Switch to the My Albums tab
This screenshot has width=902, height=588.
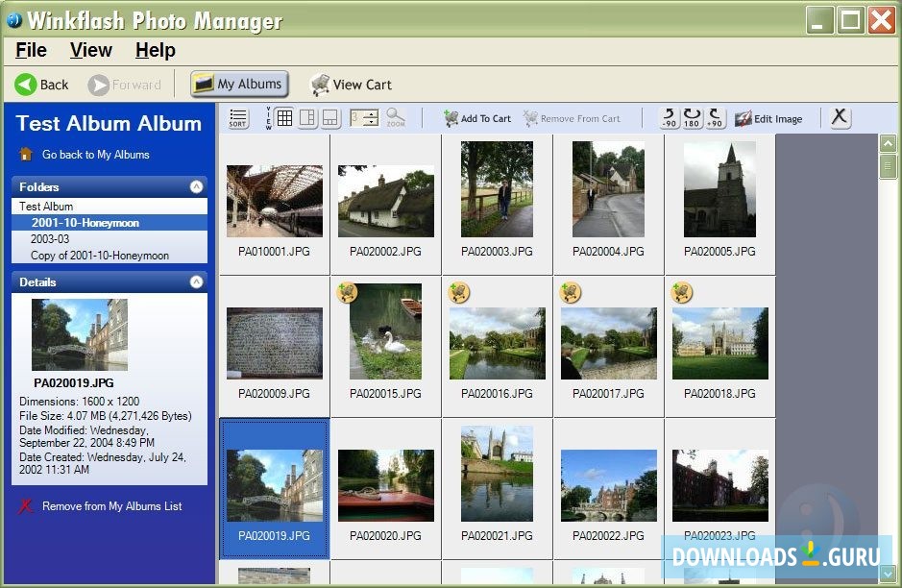pos(238,84)
